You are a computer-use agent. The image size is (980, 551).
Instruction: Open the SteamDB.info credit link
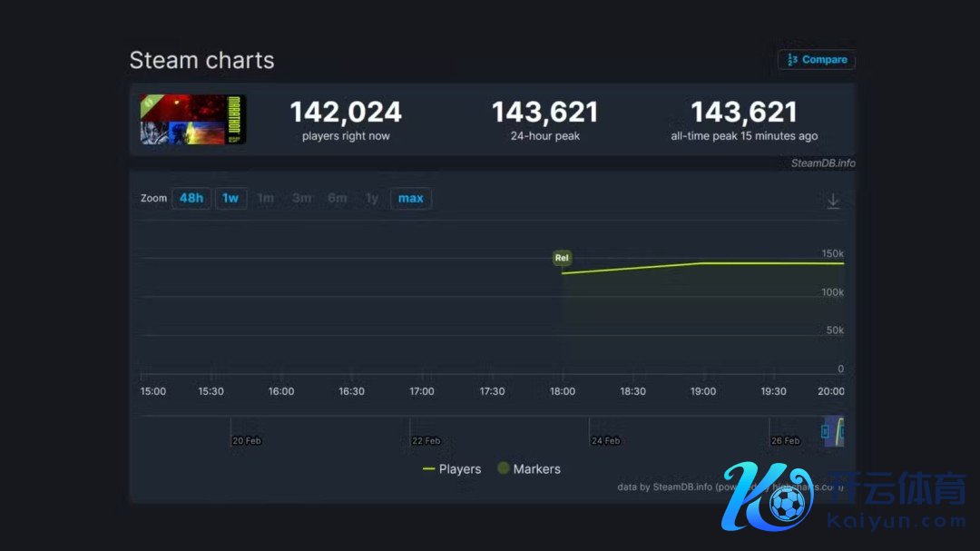[822, 163]
